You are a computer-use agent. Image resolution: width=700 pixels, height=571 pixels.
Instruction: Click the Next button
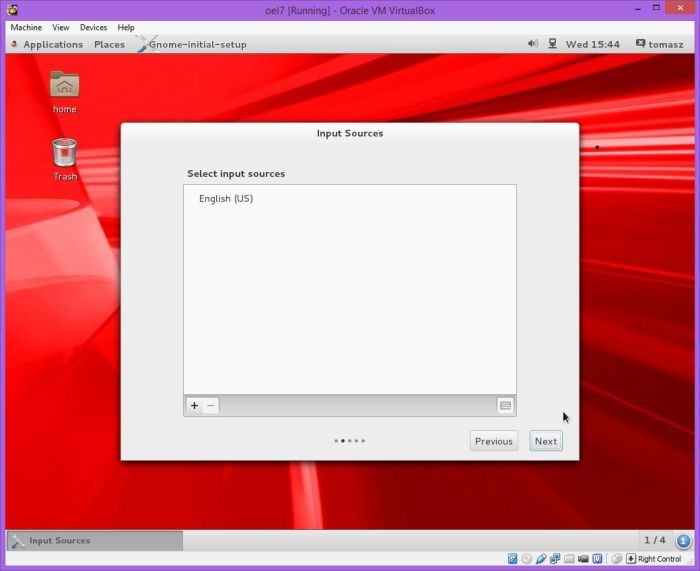545,441
